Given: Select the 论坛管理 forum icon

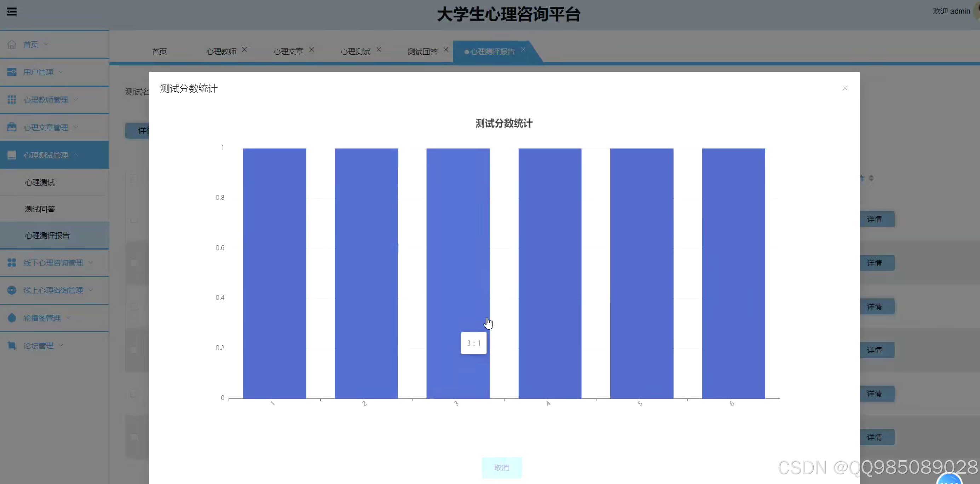Looking at the screenshot, I should pyautogui.click(x=11, y=345).
